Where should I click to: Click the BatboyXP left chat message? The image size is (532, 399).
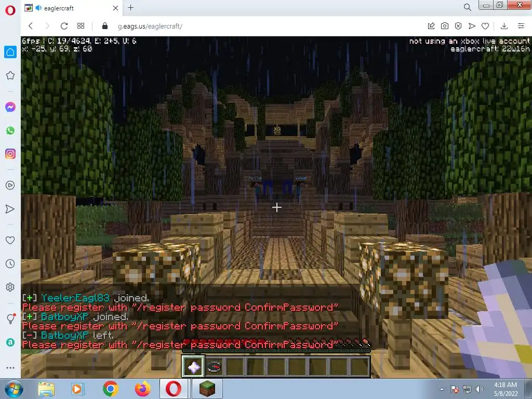68,335
